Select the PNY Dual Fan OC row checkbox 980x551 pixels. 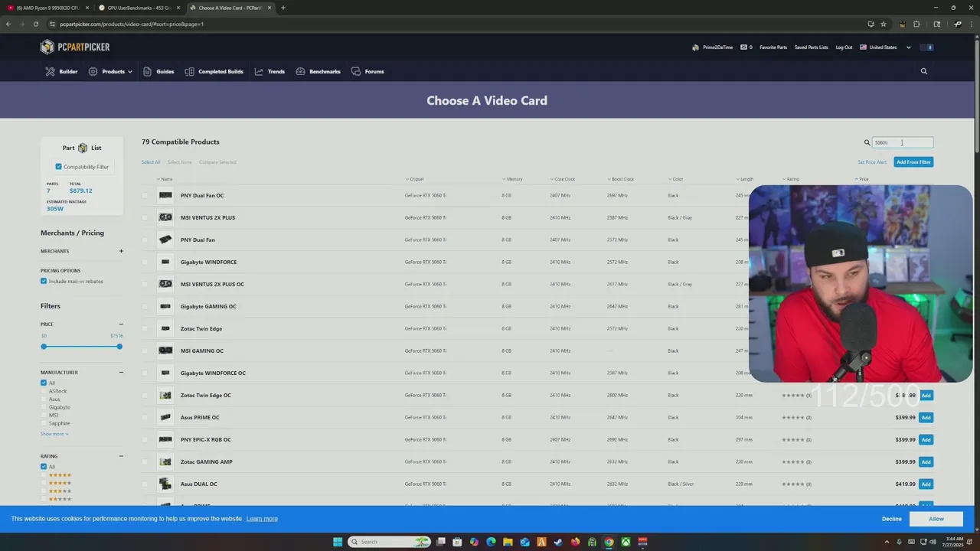point(145,195)
